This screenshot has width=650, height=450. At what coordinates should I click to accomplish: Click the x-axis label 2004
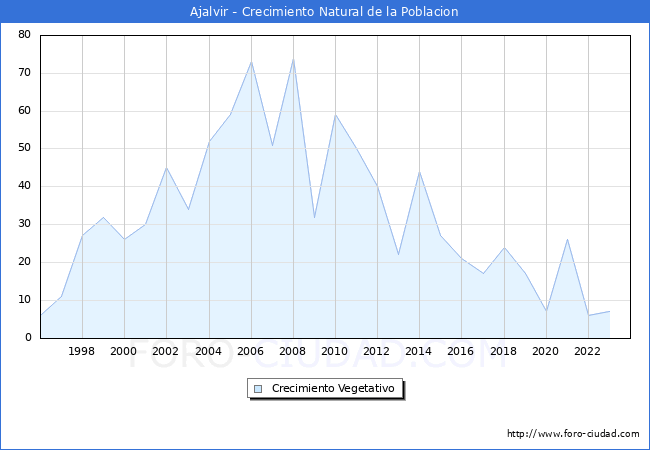pyautogui.click(x=209, y=351)
